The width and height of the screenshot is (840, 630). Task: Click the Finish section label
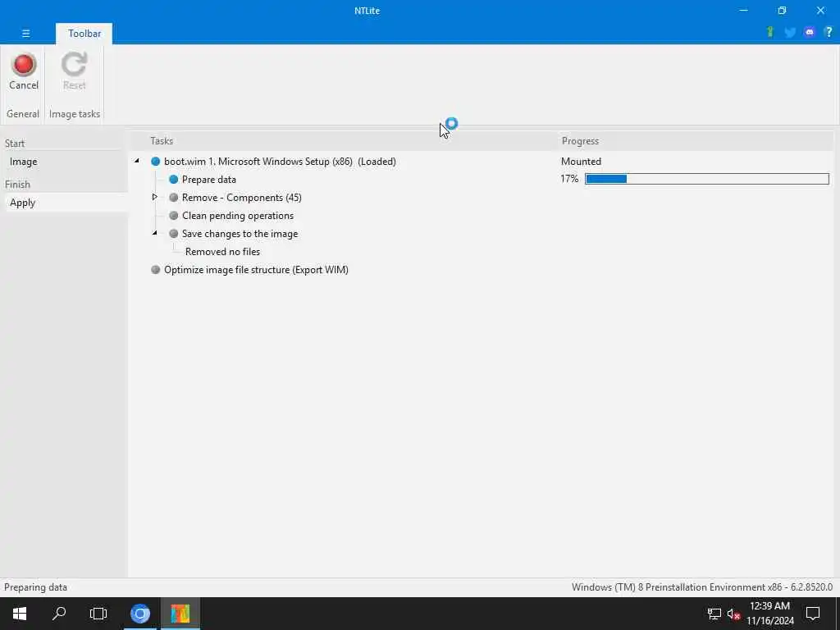(17, 185)
